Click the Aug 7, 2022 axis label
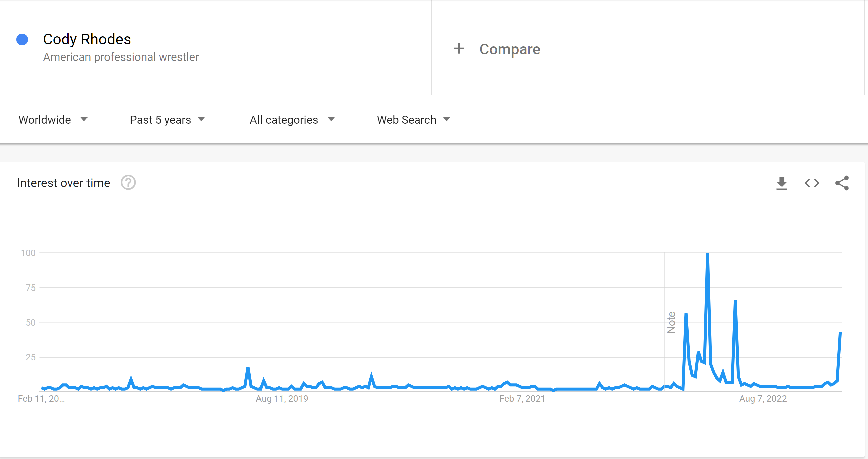This screenshot has height=459, width=868. point(762,398)
